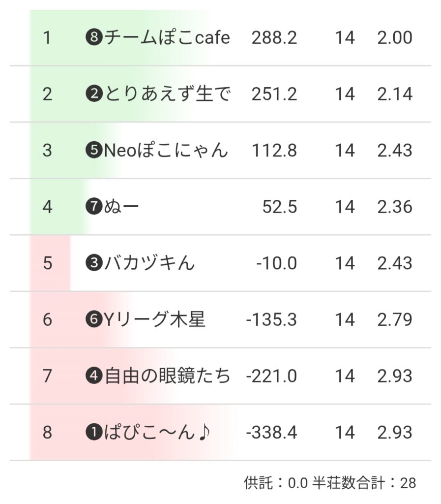The height and width of the screenshot is (504, 441).
Task: Click the ❹ badge beside 自由の眼鏡たち
Action: pyautogui.click(x=93, y=377)
